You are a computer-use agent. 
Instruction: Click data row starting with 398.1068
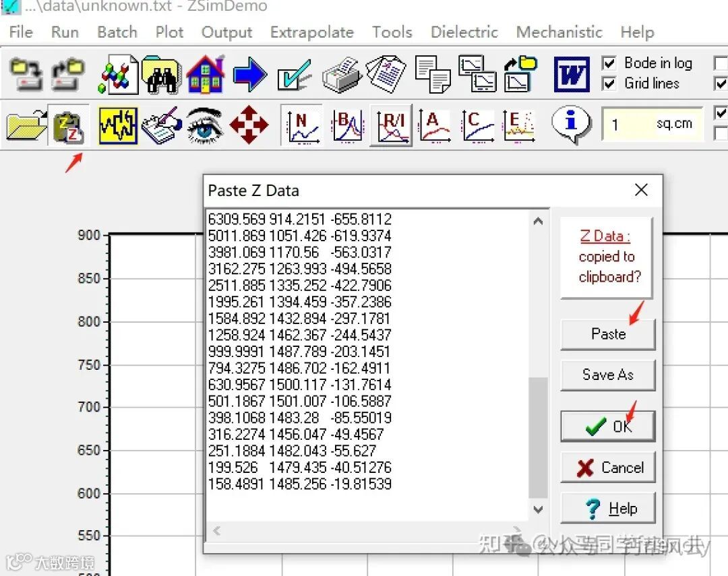[299, 418]
